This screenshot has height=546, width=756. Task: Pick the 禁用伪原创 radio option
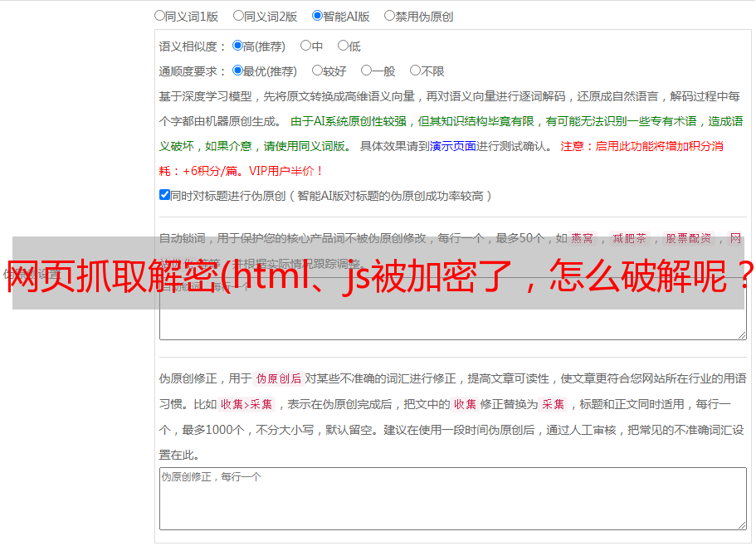pyautogui.click(x=389, y=15)
